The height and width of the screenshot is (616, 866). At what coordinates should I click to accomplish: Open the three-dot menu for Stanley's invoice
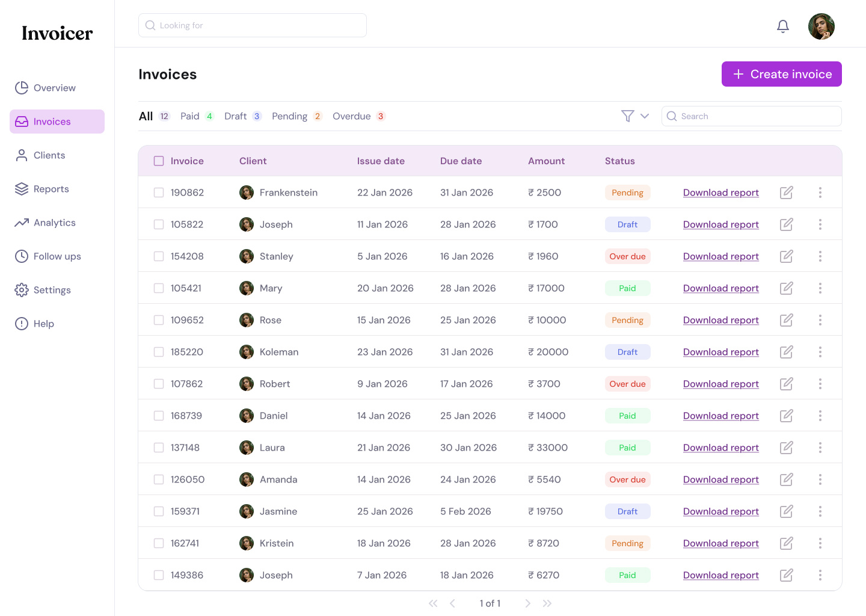(820, 256)
